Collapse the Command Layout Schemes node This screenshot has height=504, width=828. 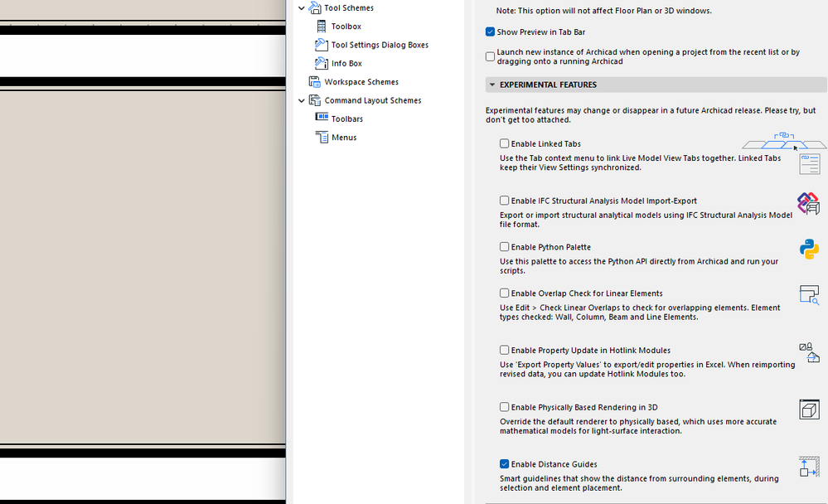(302, 100)
